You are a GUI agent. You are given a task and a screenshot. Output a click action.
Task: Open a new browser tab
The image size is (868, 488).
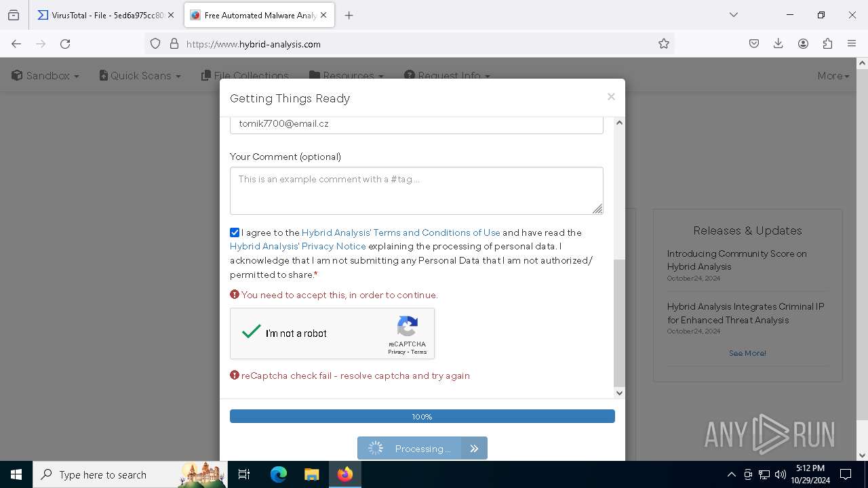click(x=349, y=15)
